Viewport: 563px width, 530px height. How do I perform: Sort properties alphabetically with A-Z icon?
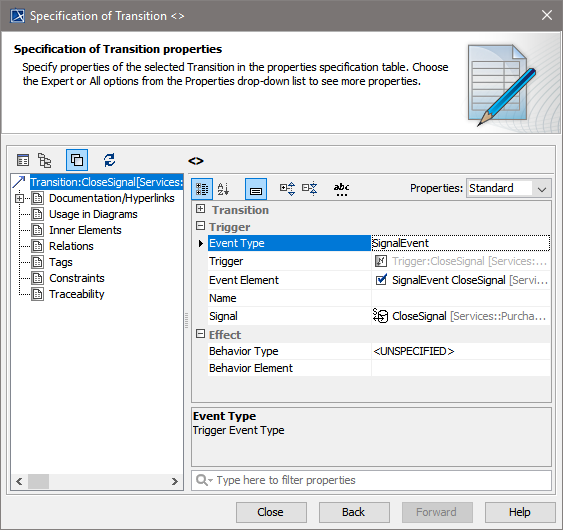click(223, 189)
